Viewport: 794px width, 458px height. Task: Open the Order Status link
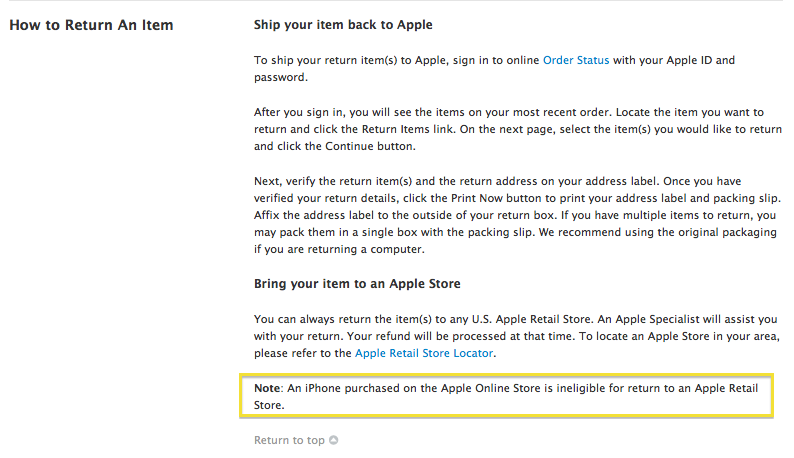tap(575, 60)
